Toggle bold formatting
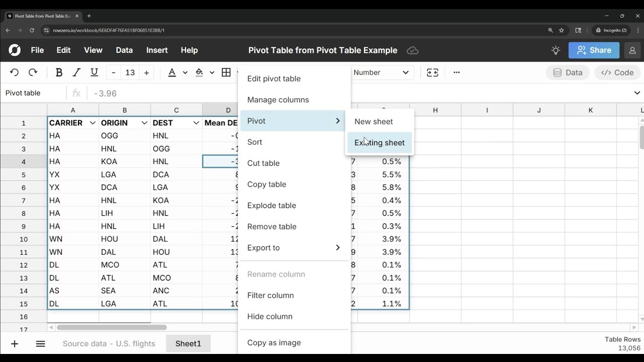 59,72
